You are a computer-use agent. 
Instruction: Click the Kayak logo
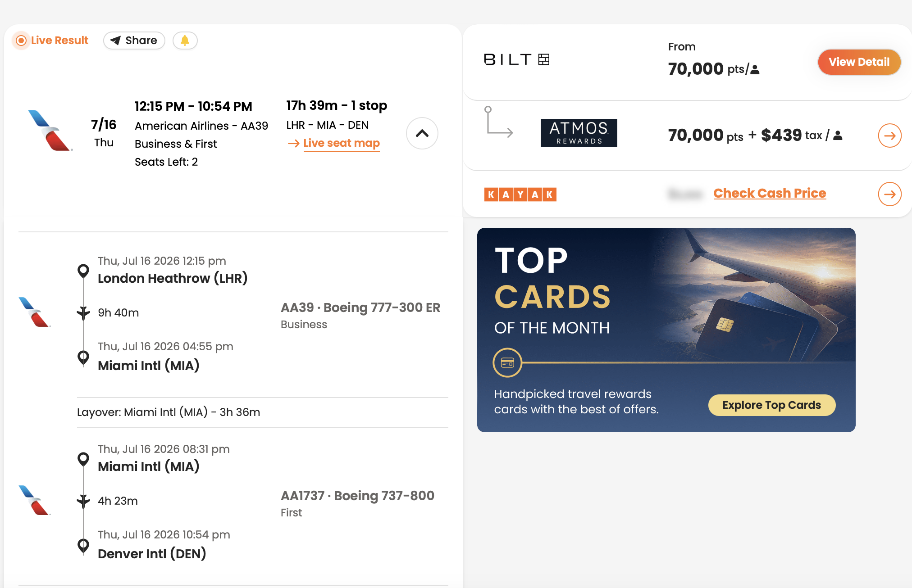pyautogui.click(x=520, y=194)
